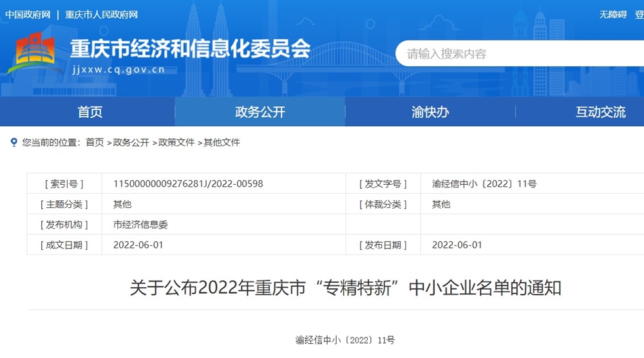Click 政务公开 in the breadcrumb path
Image resolution: width=644 pixels, height=358 pixels.
pyautogui.click(x=131, y=142)
